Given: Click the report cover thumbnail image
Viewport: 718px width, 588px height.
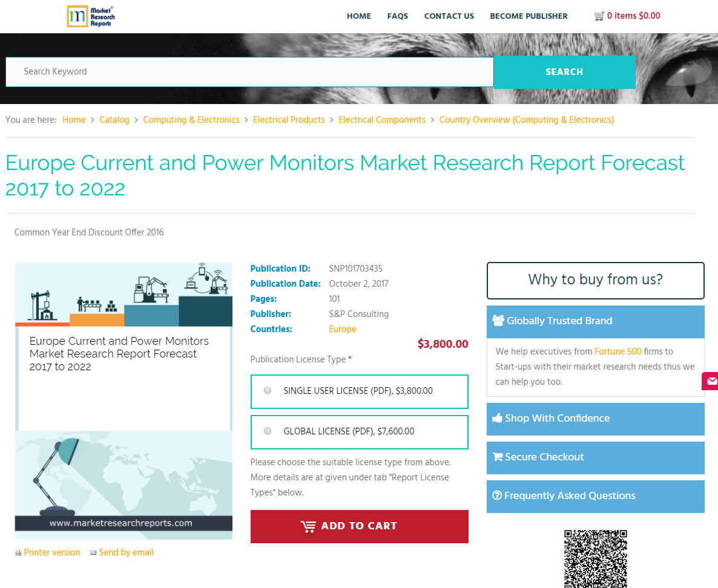Looking at the screenshot, I should [124, 400].
